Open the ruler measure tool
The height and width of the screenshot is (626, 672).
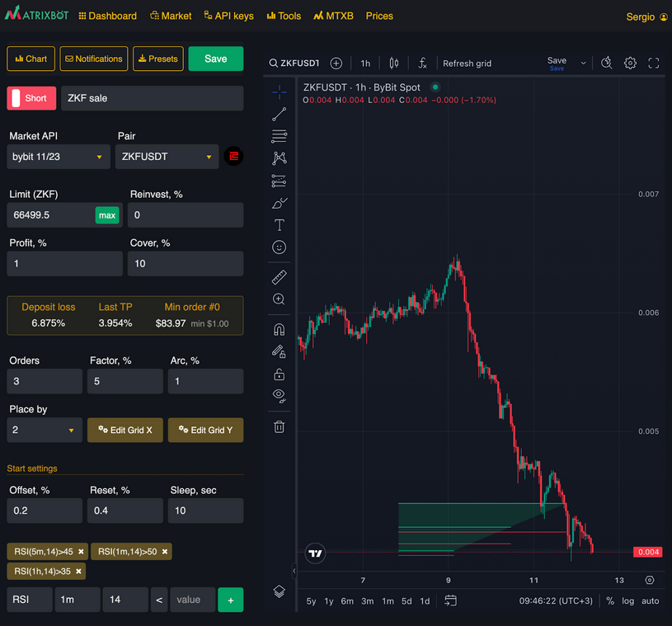click(x=280, y=277)
